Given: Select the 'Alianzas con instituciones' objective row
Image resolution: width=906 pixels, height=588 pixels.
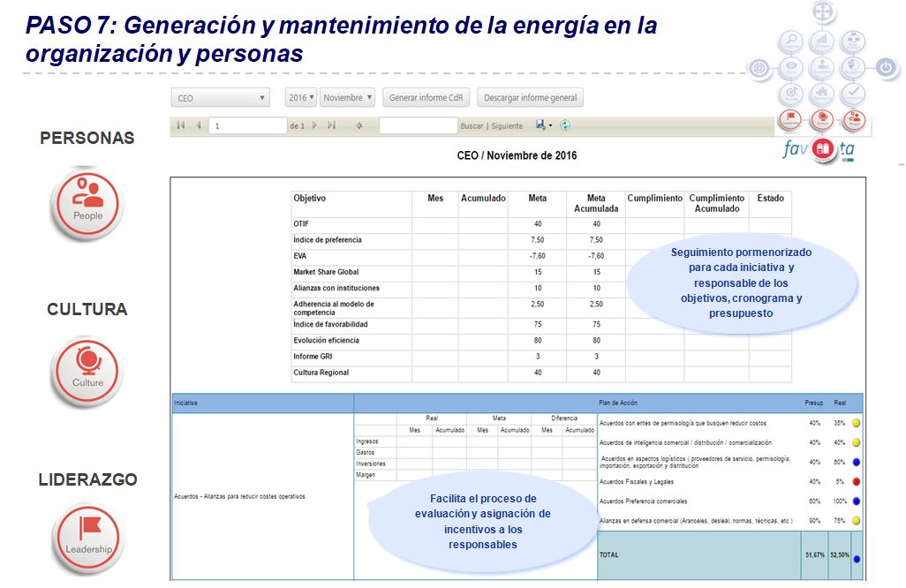Looking at the screenshot, I should [x=541, y=288].
